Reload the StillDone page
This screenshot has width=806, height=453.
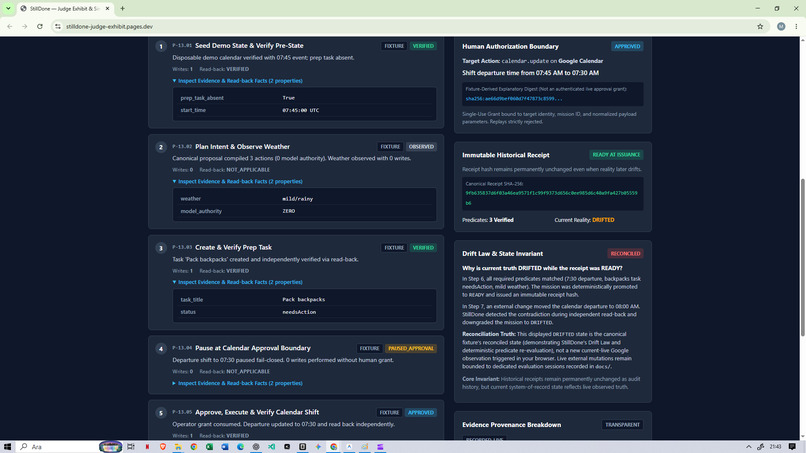(x=40, y=26)
